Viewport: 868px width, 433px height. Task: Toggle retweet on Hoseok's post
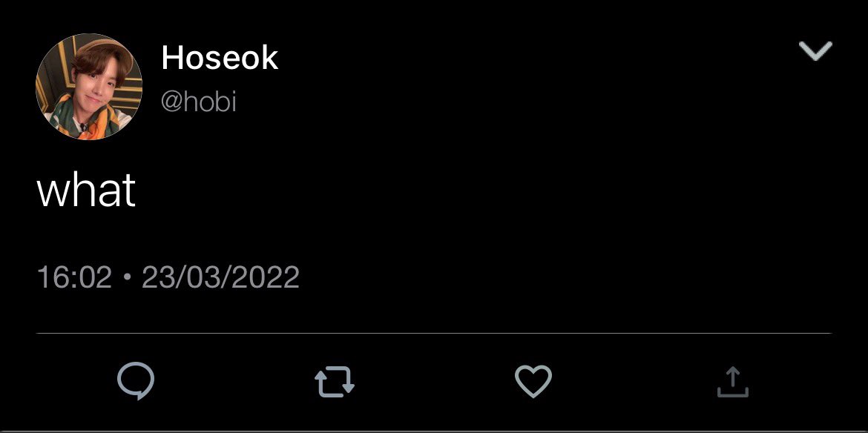coord(335,382)
